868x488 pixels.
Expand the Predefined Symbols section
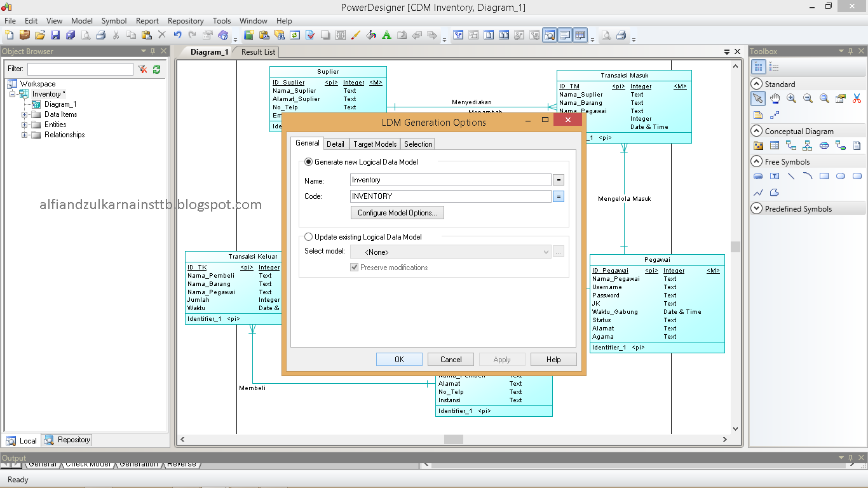click(x=756, y=208)
